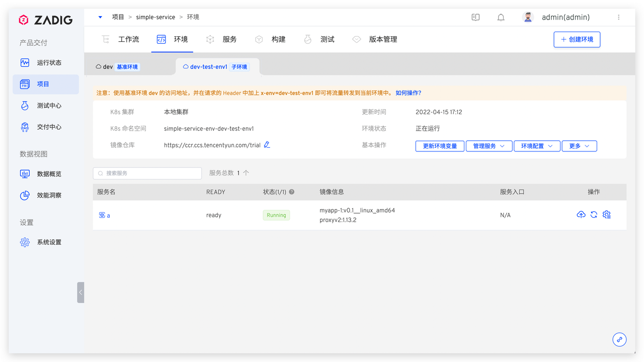Viewport: 644px width, 362px height.
Task: Expand the 管理服务 dropdown
Action: coord(489,146)
